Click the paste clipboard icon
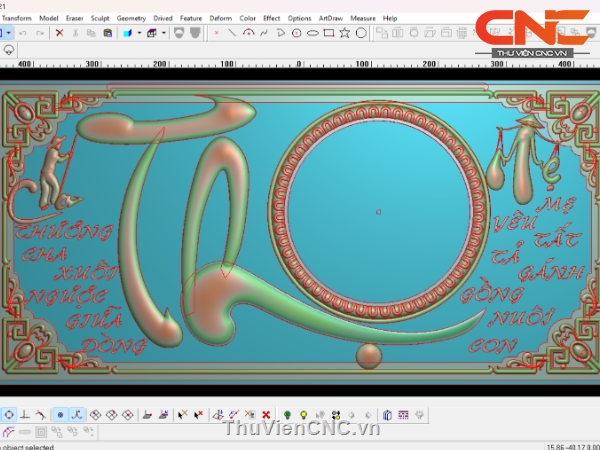This screenshot has height=450, width=600. (107, 33)
